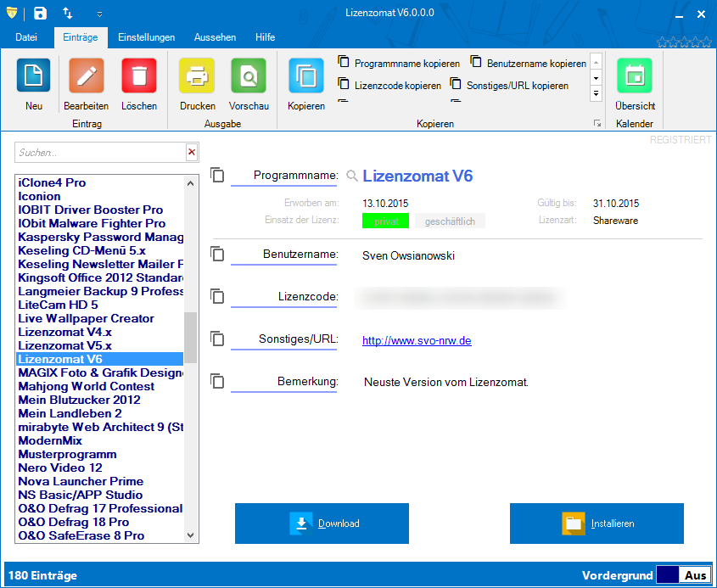The height and width of the screenshot is (588, 717).
Task: Click Benutzername kopieren in ribbon
Action: click(528, 63)
